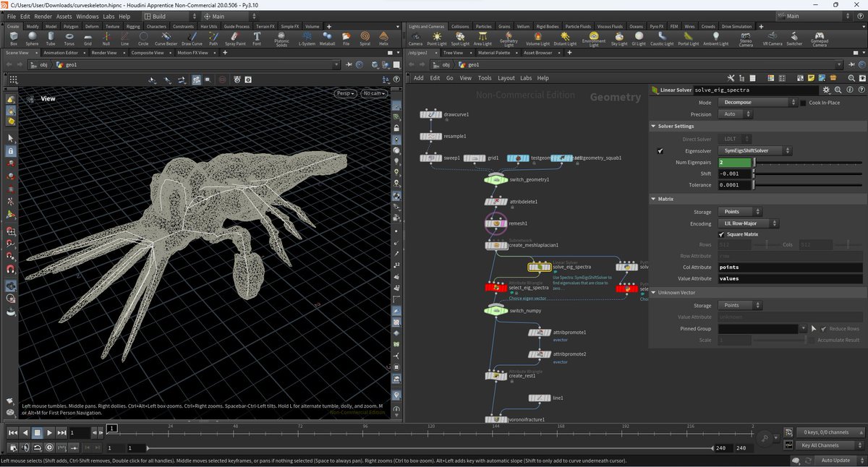
Task: Jump to the first frame
Action: pyautogui.click(x=13, y=432)
